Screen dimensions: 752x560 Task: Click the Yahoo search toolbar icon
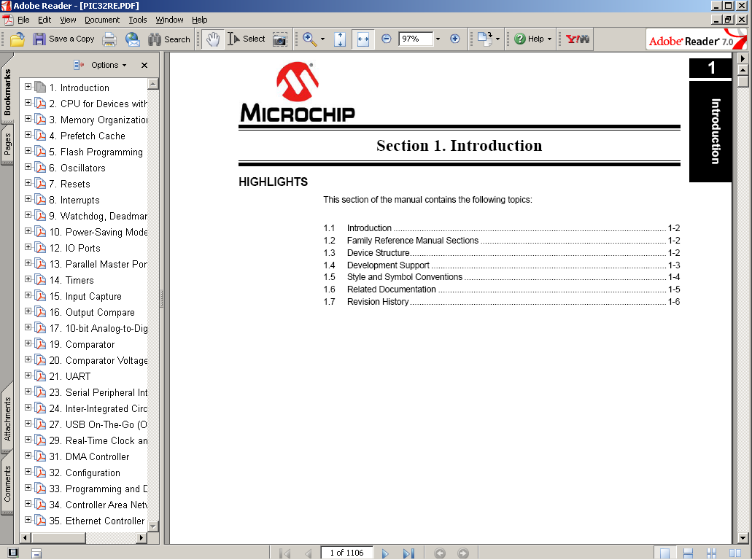click(x=578, y=39)
